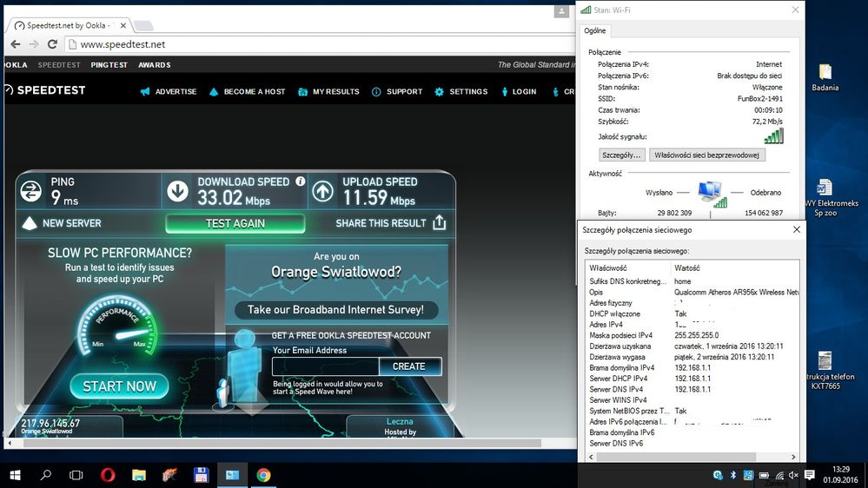Go forward with the browser forward arrow
Image resolution: width=868 pixels, height=488 pixels.
[34, 44]
